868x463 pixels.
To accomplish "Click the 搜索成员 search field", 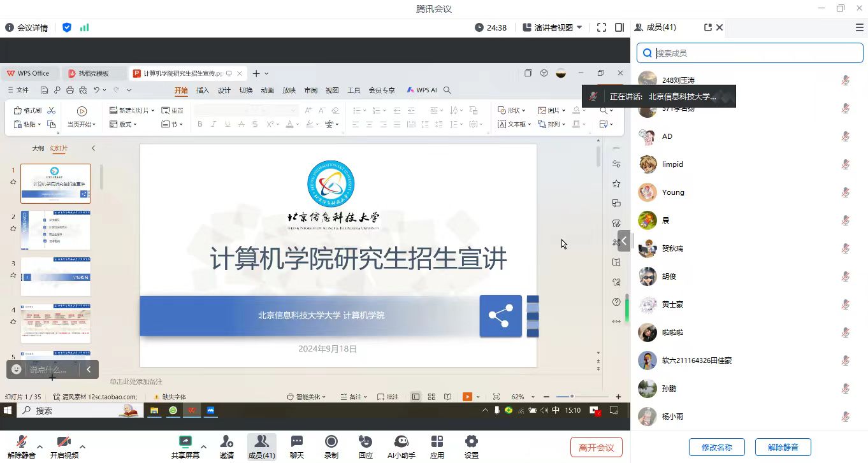I will (755, 53).
